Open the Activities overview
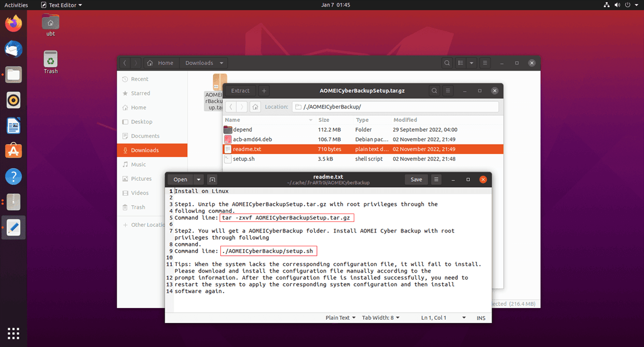 tap(16, 5)
